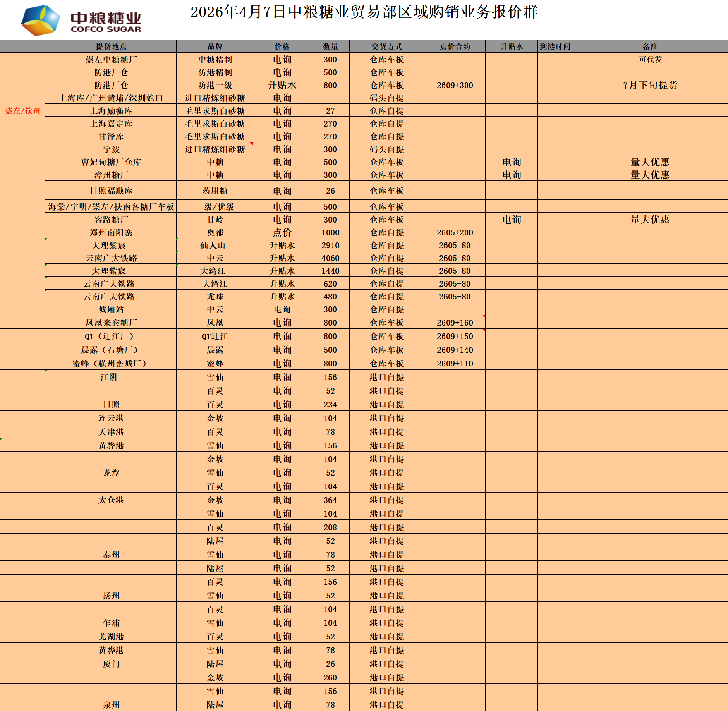Click the QT（迁江厂） location cell
The height and width of the screenshot is (711, 728).
coord(111,336)
